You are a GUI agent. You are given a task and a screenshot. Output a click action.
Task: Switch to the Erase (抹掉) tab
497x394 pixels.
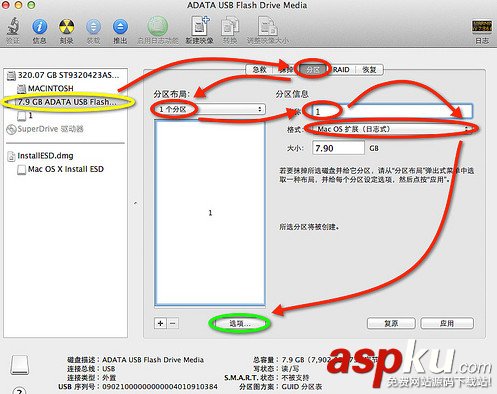click(x=286, y=70)
